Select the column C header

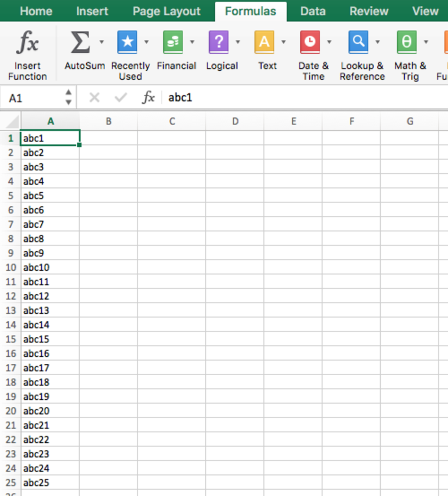pyautogui.click(x=172, y=121)
